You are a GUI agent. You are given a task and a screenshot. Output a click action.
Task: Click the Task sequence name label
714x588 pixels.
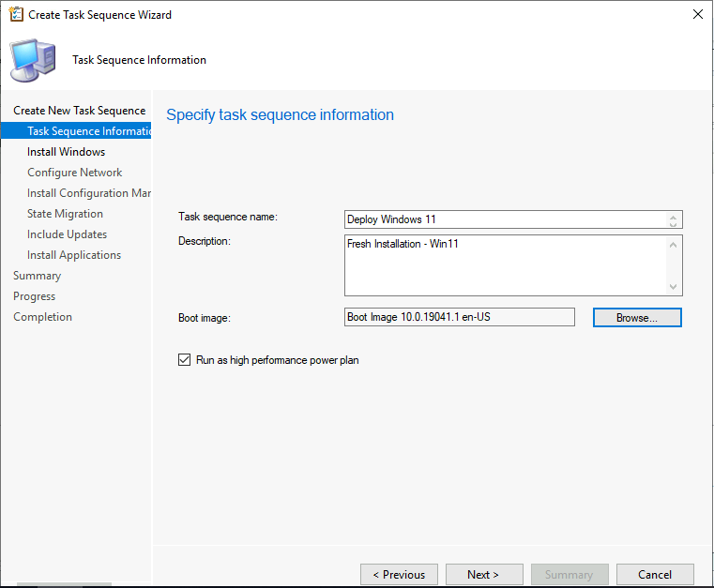tap(228, 217)
